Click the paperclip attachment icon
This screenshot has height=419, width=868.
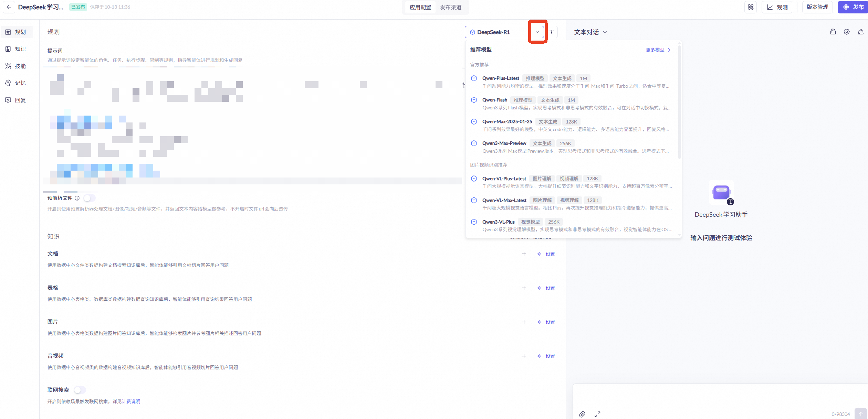click(x=582, y=414)
